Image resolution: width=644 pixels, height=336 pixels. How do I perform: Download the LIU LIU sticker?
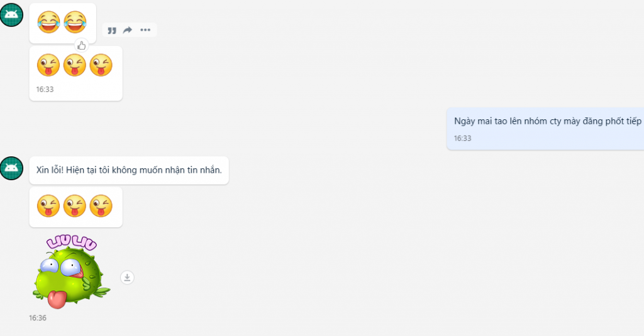[x=127, y=277]
